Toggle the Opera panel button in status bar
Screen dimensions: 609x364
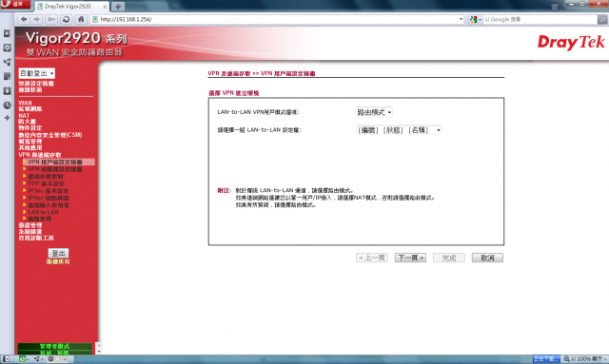click(x=7, y=359)
